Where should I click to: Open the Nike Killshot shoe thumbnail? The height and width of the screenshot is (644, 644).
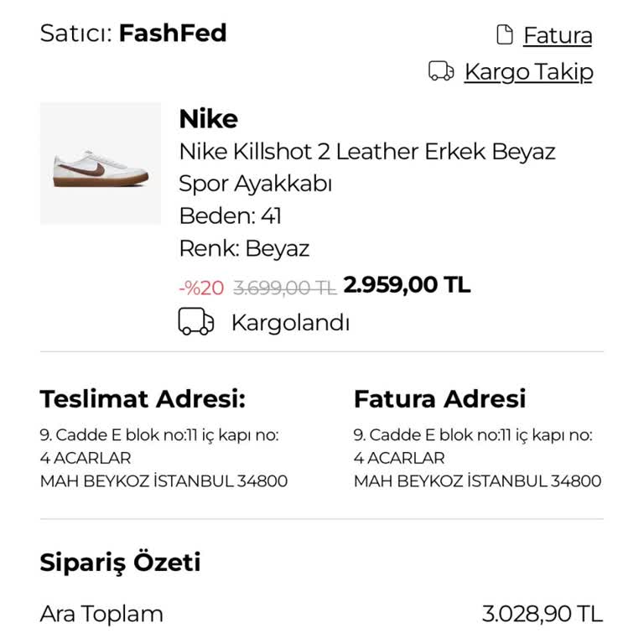(101, 164)
